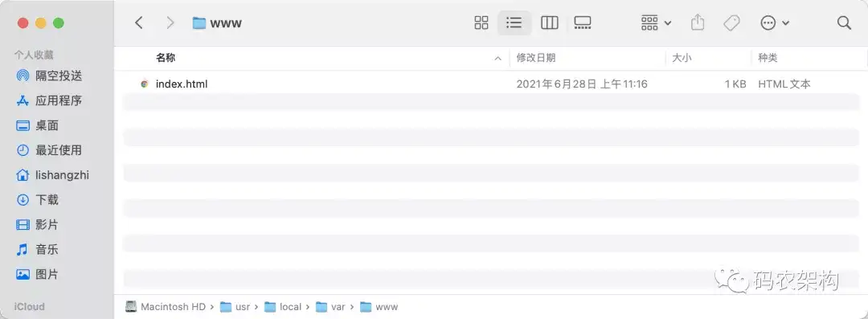This screenshot has height=319, width=868.
Task: Click the iCloud section header
Action: pyautogui.click(x=30, y=306)
